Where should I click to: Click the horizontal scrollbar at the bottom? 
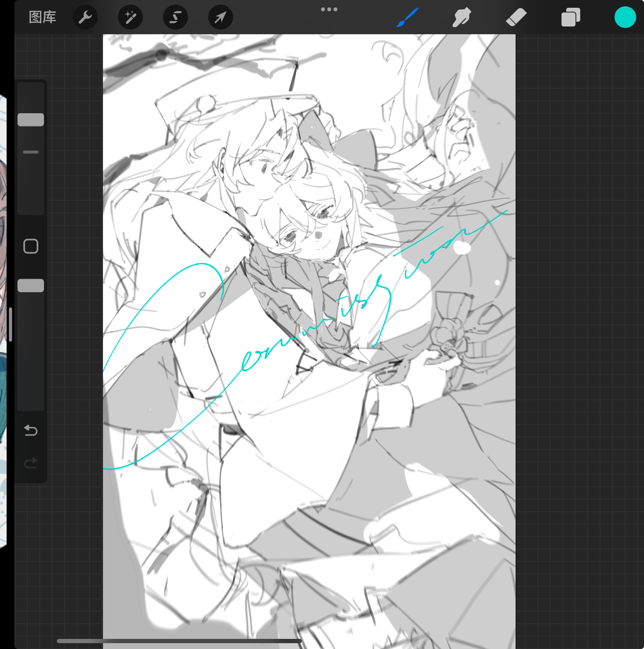point(179,641)
